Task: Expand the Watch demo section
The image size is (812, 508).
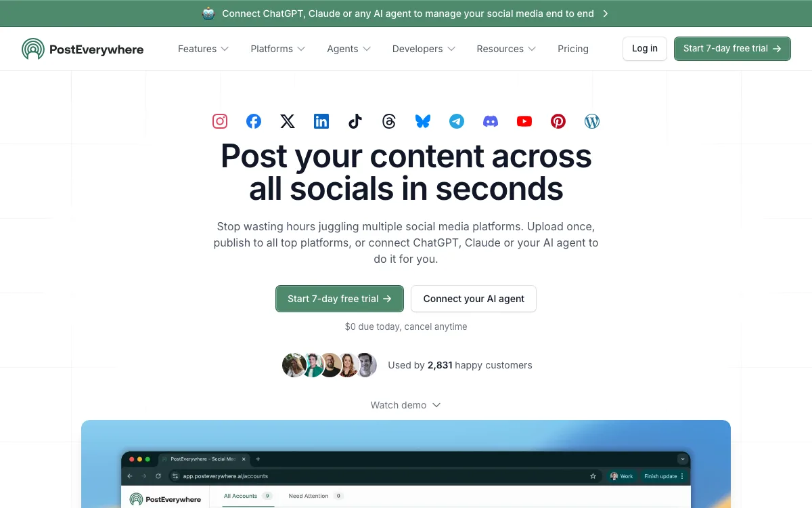Action: click(x=406, y=405)
